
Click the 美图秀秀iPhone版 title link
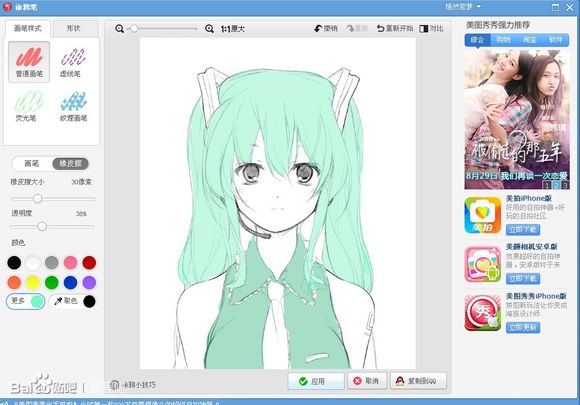(536, 296)
